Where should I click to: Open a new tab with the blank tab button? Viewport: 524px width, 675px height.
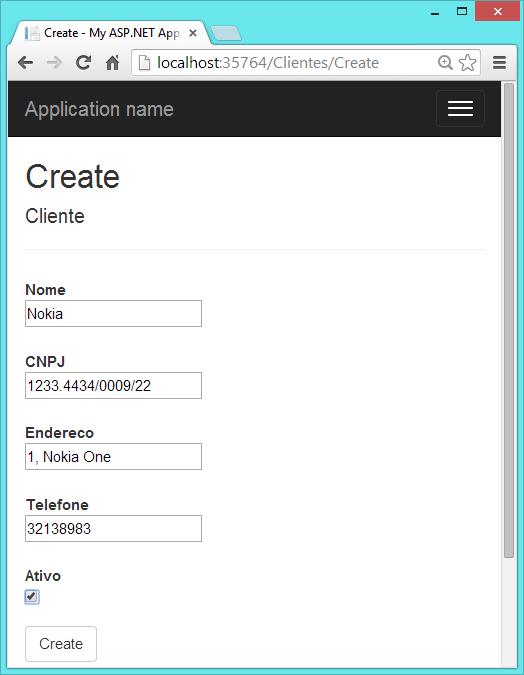click(226, 33)
